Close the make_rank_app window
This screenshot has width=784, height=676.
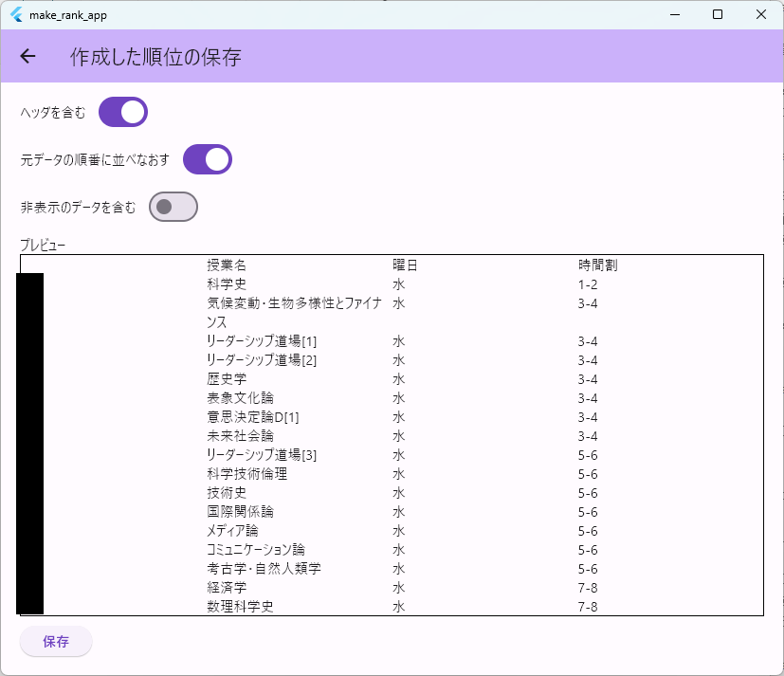tap(761, 14)
